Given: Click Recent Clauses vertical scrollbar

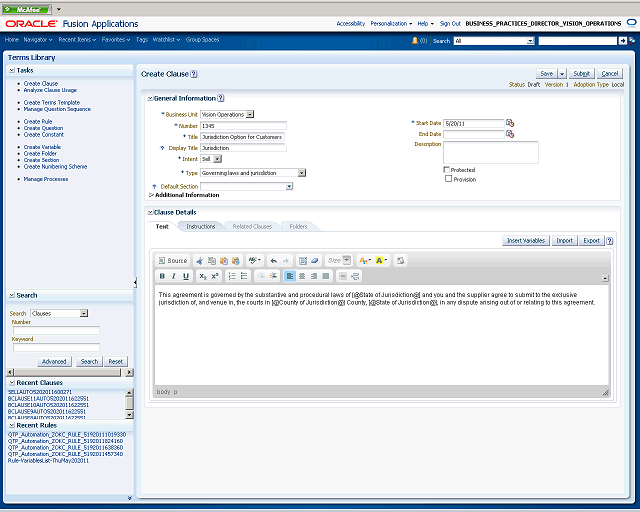Looking at the screenshot, I should click(129, 403).
